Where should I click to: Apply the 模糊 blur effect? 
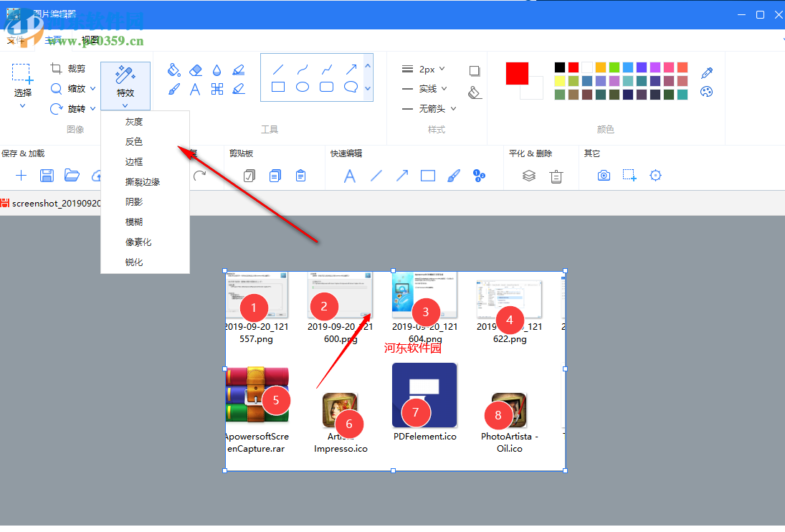point(133,222)
